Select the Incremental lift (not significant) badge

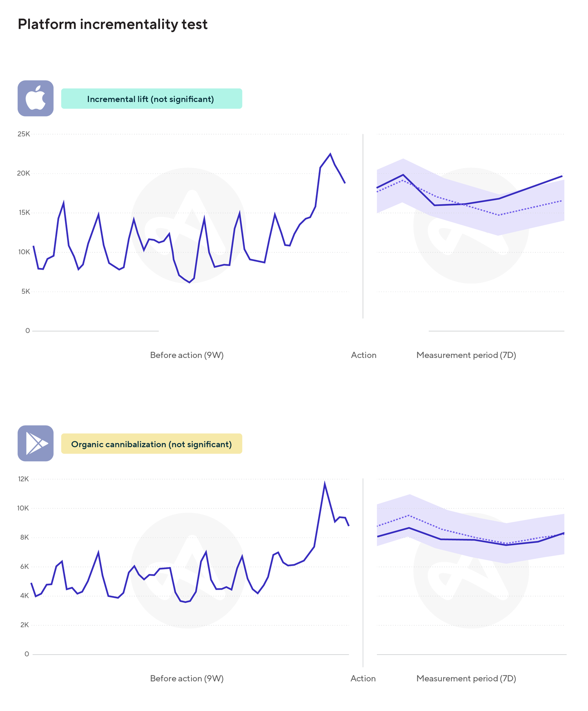[151, 99]
